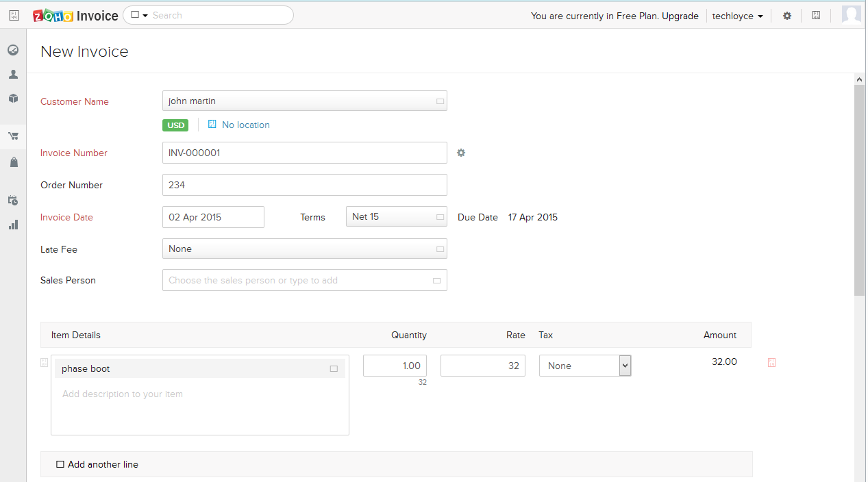Open Expenses via the bag icon
Viewport: 868px width, 482px height.
pyautogui.click(x=13, y=162)
